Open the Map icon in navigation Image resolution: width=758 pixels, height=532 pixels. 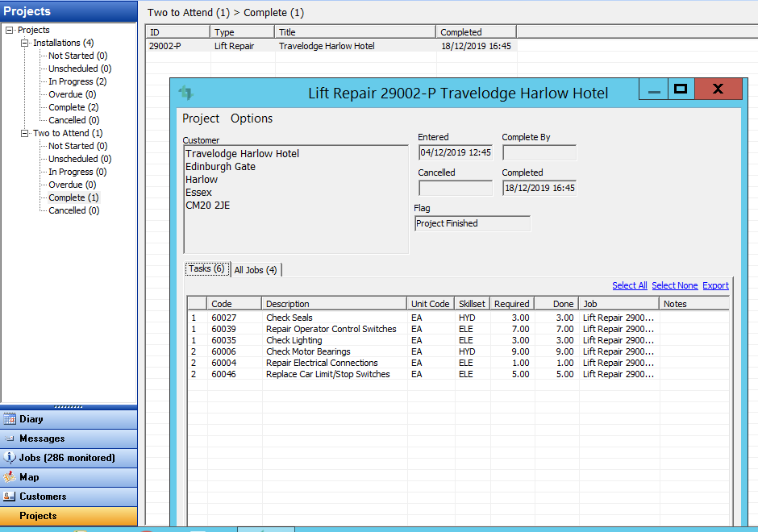pyautogui.click(x=10, y=477)
